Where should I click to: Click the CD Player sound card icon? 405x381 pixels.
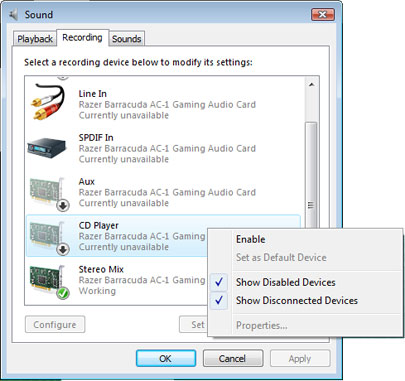(x=49, y=239)
